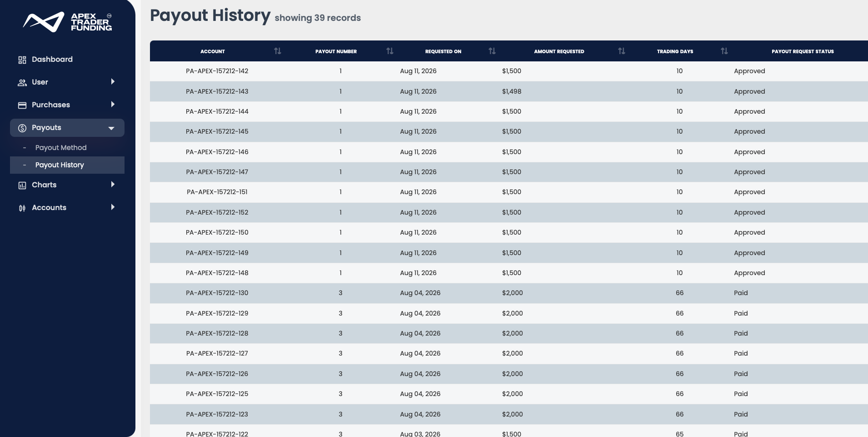Viewport: 868px width, 437px height.
Task: Click account PA-APEX-157212-127 cell
Action: coord(217,353)
